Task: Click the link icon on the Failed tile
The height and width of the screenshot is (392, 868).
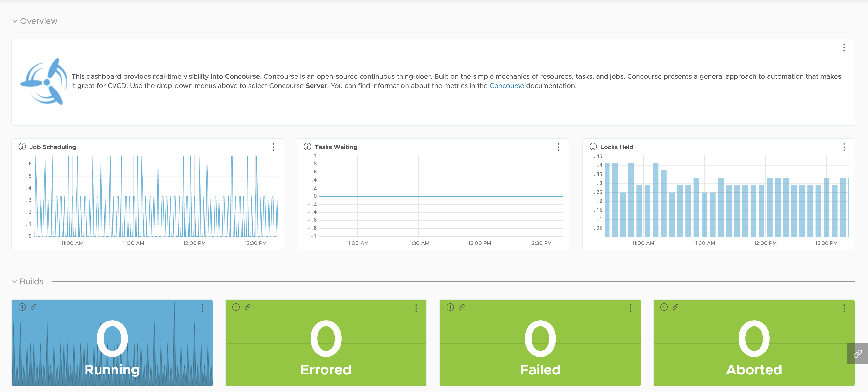Action: tap(462, 307)
